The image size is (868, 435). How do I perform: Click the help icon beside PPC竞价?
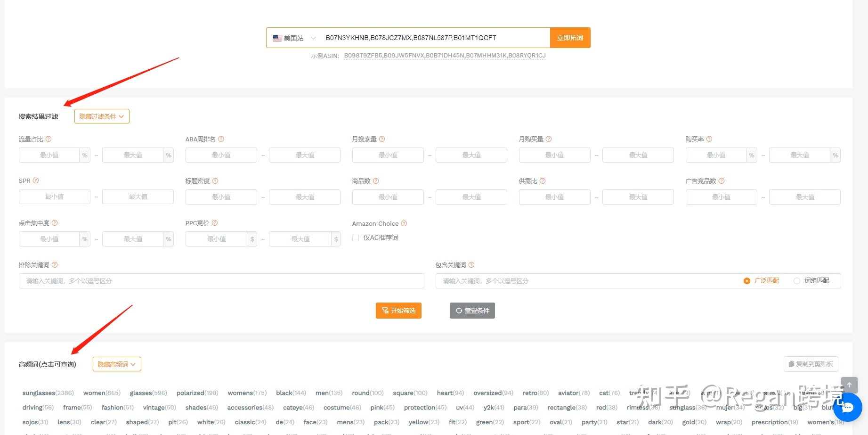[x=215, y=223]
